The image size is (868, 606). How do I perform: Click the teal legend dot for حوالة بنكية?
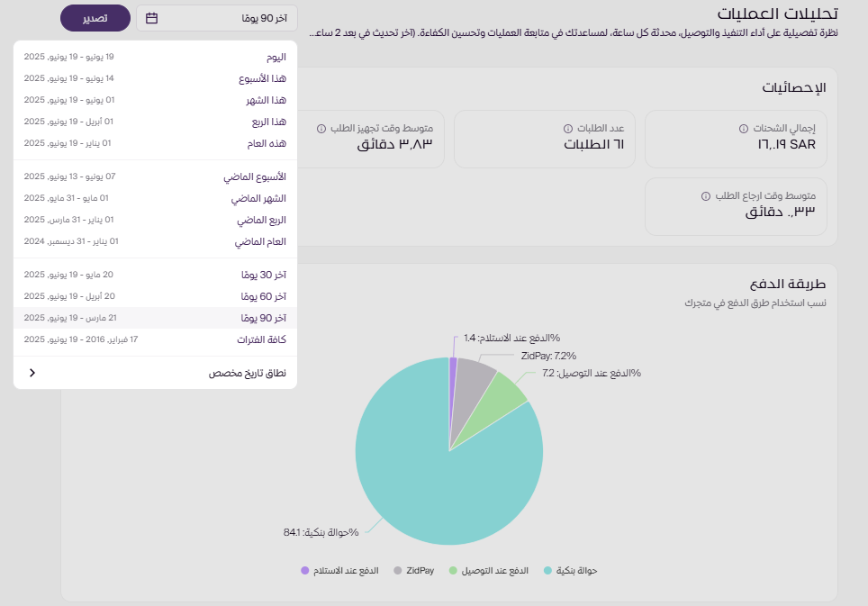click(x=547, y=571)
